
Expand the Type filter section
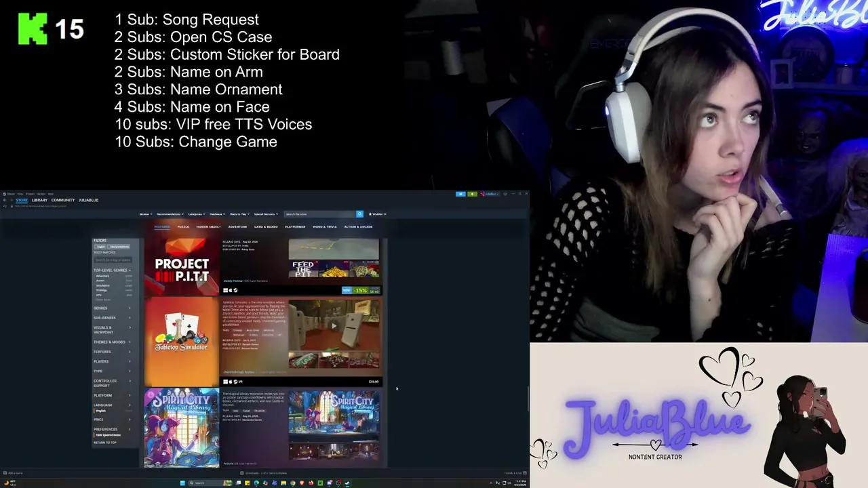coord(113,371)
